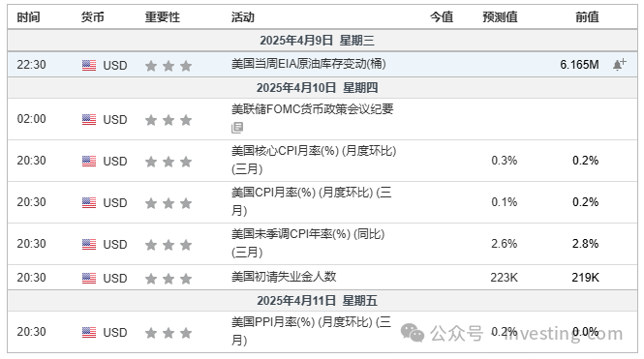Click US flag icon in 22:30 EIA row
Screen dimensions: 644x359
point(89,65)
